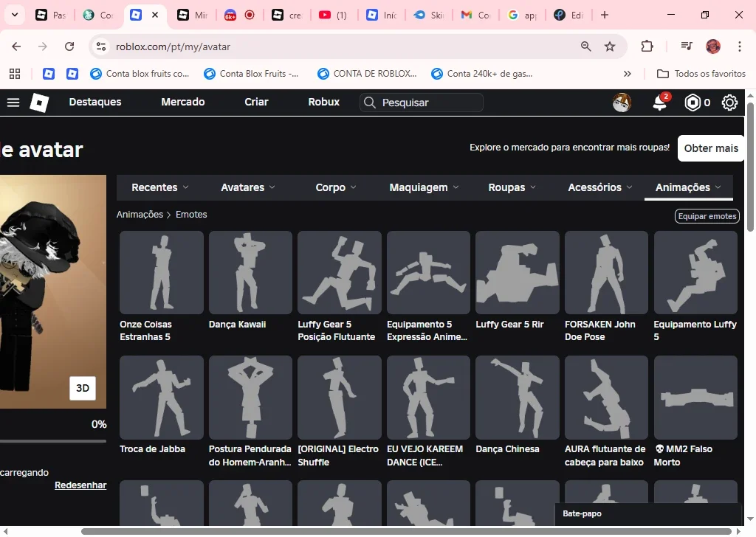The image size is (756, 537).
Task: Expand the Roupas category dropdown
Action: (512, 187)
